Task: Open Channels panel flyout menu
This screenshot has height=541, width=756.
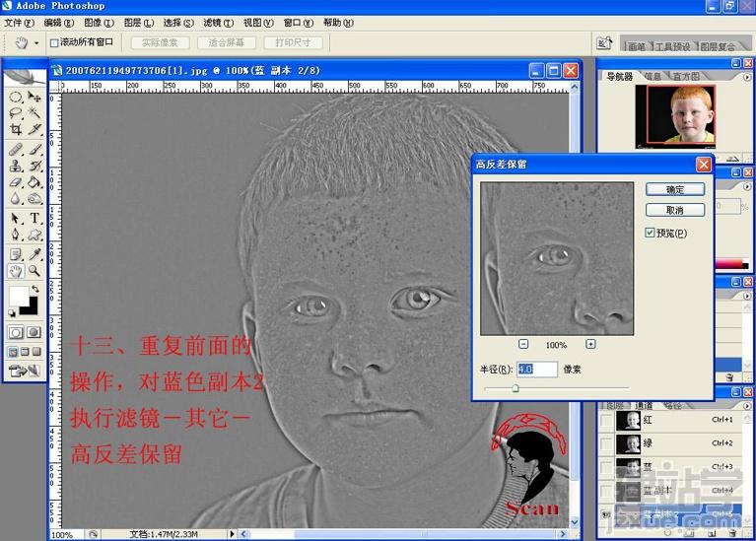Action: click(x=747, y=406)
